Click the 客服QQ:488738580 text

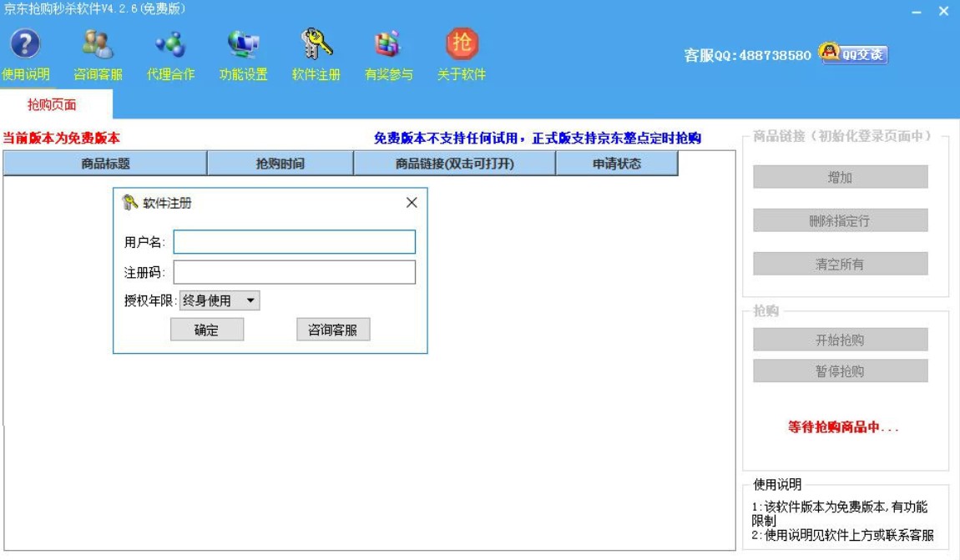coord(748,55)
